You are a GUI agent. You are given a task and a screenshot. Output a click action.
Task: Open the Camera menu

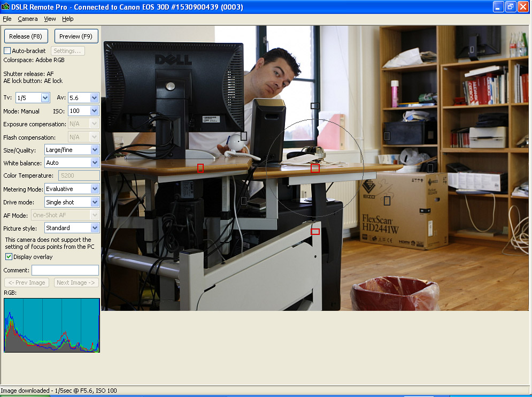pyautogui.click(x=27, y=19)
